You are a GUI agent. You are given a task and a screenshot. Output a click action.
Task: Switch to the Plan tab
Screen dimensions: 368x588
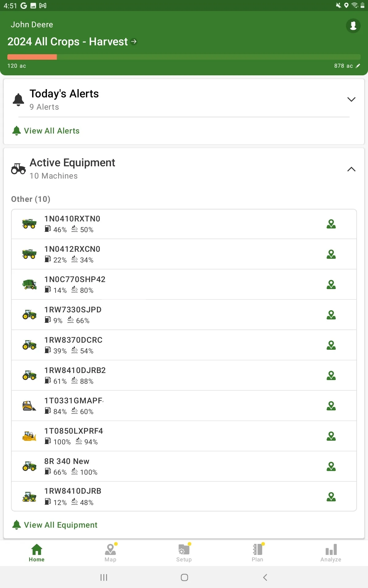tap(258, 553)
